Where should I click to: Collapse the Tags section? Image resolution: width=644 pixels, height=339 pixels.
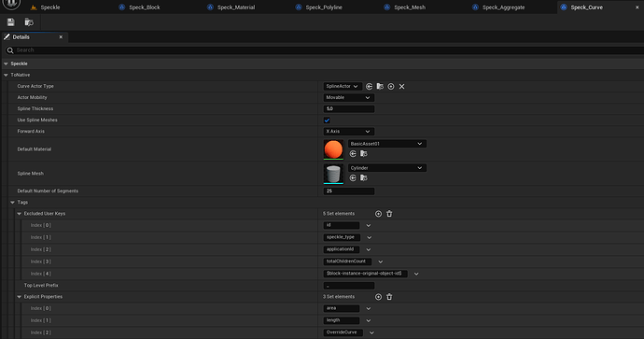(x=12, y=202)
